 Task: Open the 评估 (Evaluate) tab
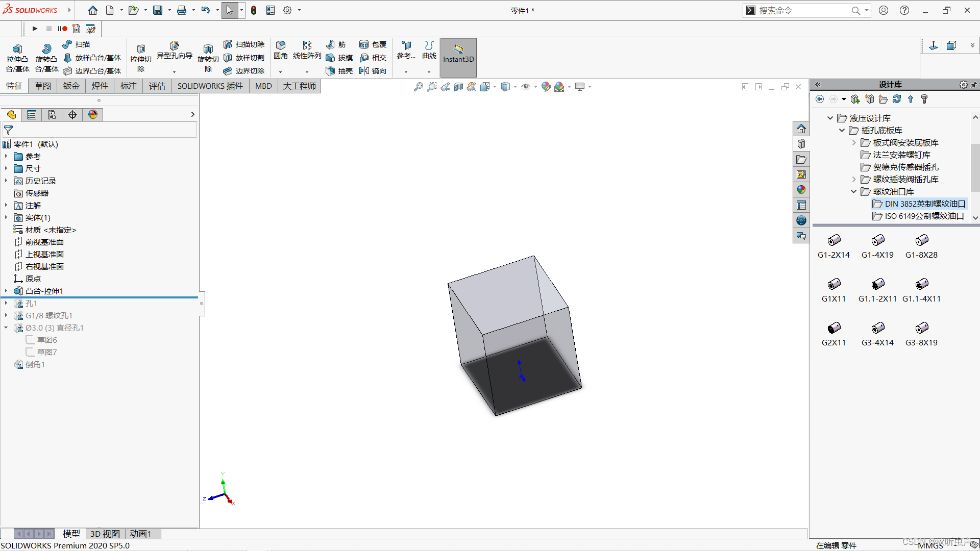point(157,86)
